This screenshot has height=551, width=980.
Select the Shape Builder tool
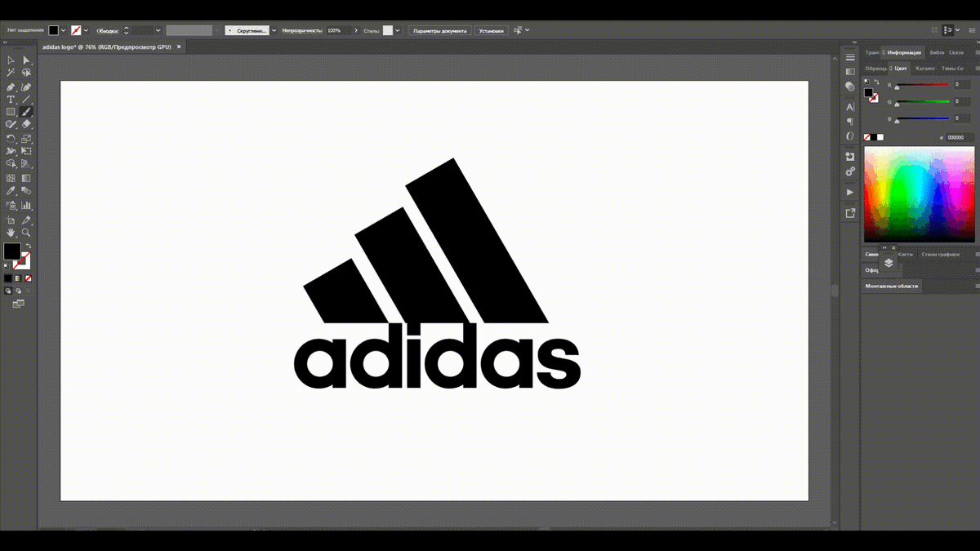pos(11,164)
